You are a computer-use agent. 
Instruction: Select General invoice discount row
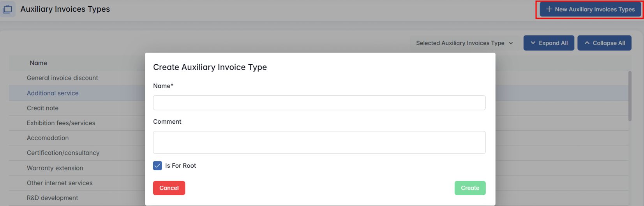[x=62, y=78]
